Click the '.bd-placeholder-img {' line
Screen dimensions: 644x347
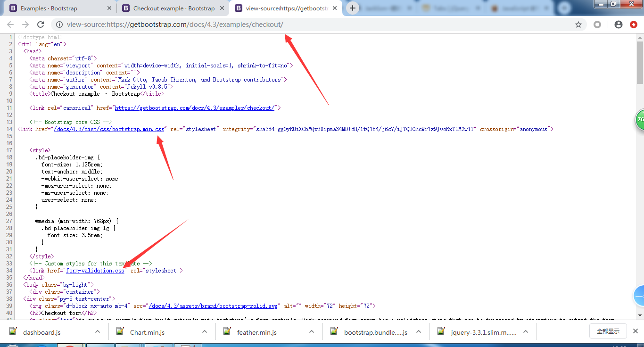tap(67, 157)
